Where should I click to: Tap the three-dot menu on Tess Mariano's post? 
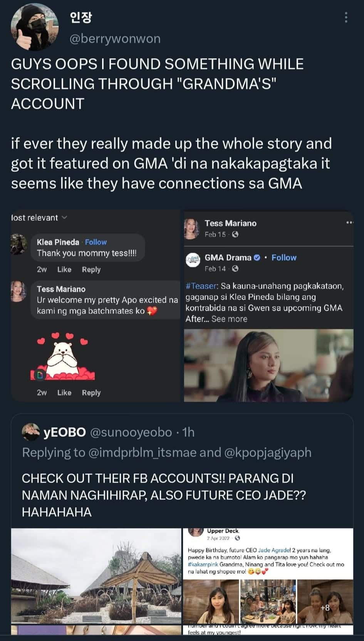point(349,223)
